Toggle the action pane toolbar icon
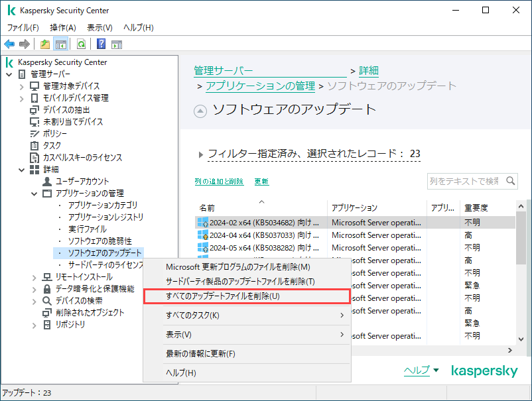The height and width of the screenshot is (401, 532). point(117,44)
